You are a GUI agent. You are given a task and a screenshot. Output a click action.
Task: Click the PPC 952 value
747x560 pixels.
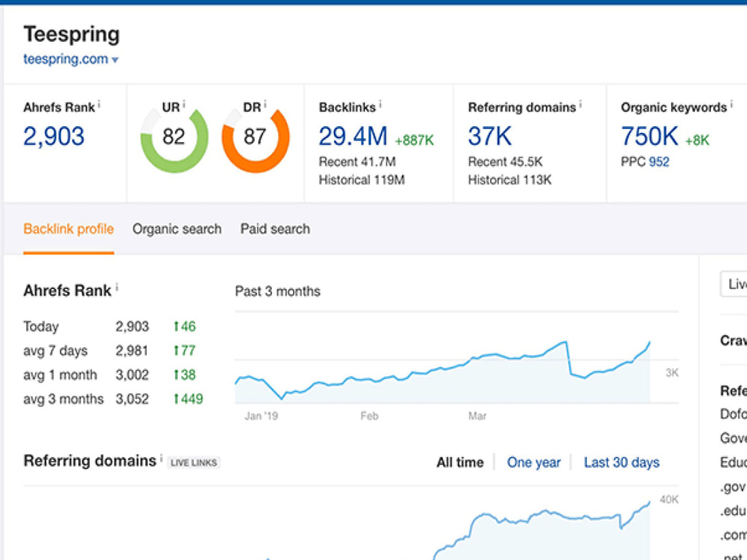point(659,162)
